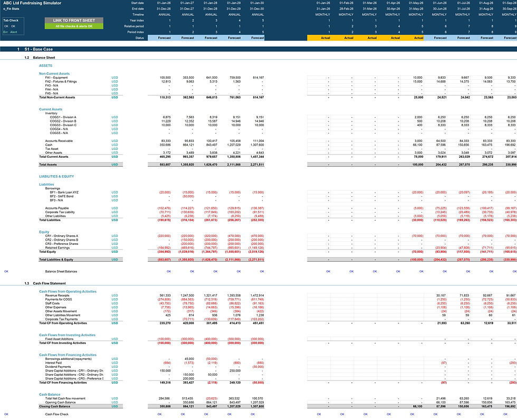The image size is (517, 420).
Task: Click the Alert label in Tab Check box
Action: (14, 32)
